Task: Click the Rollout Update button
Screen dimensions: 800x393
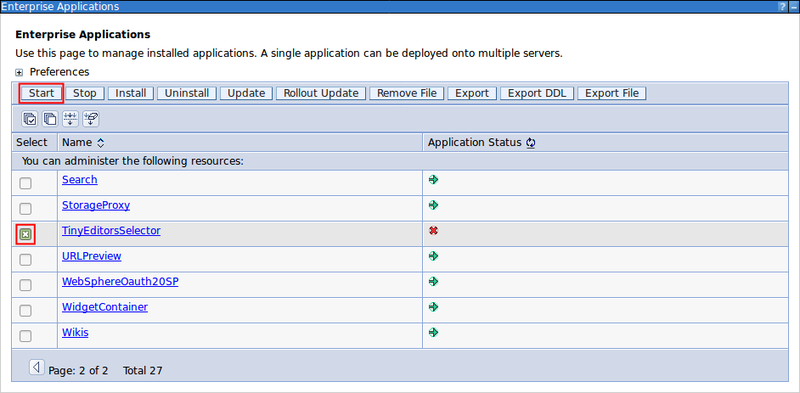Action: (321, 93)
